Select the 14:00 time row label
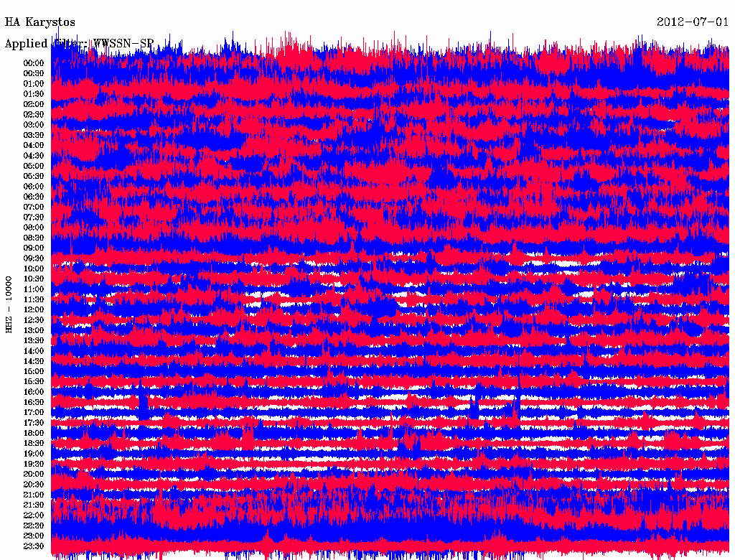Screen dimensions: 735x560 pos(34,351)
